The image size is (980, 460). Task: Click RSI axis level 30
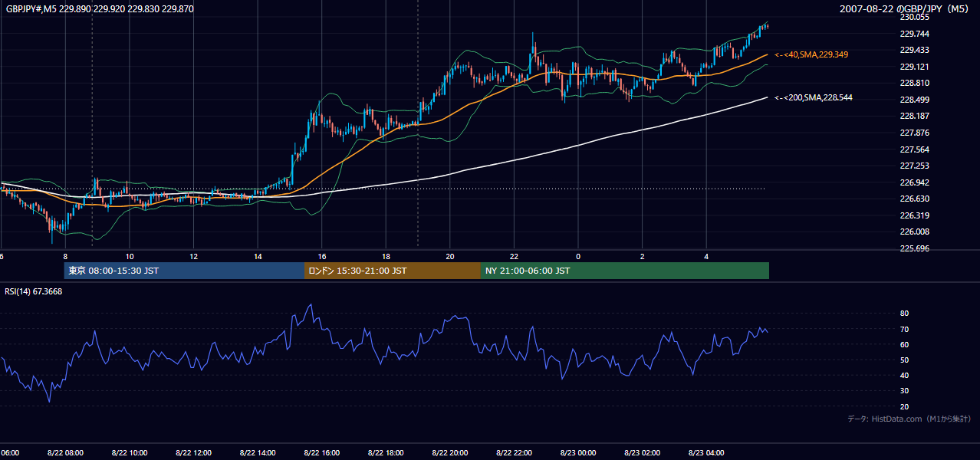[904, 391]
